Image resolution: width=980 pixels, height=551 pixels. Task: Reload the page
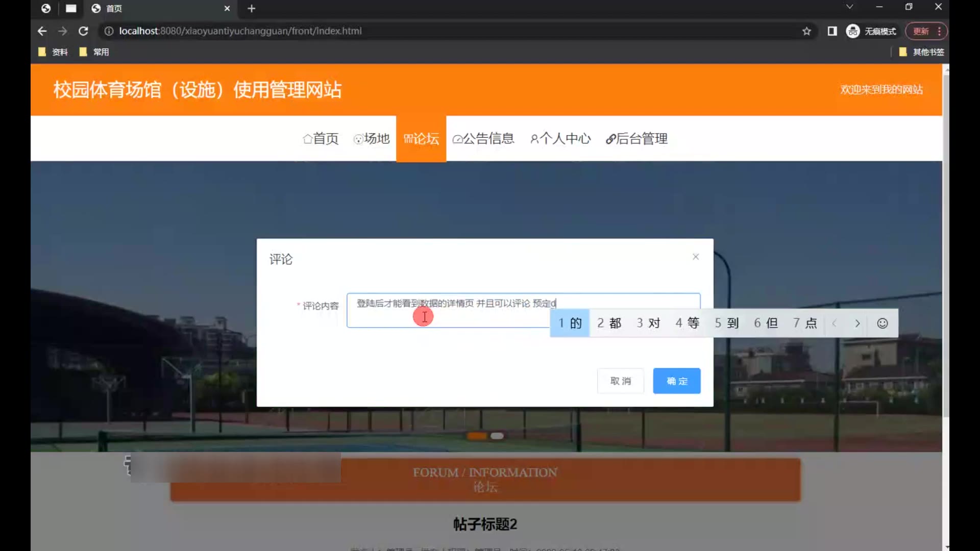tap(83, 31)
